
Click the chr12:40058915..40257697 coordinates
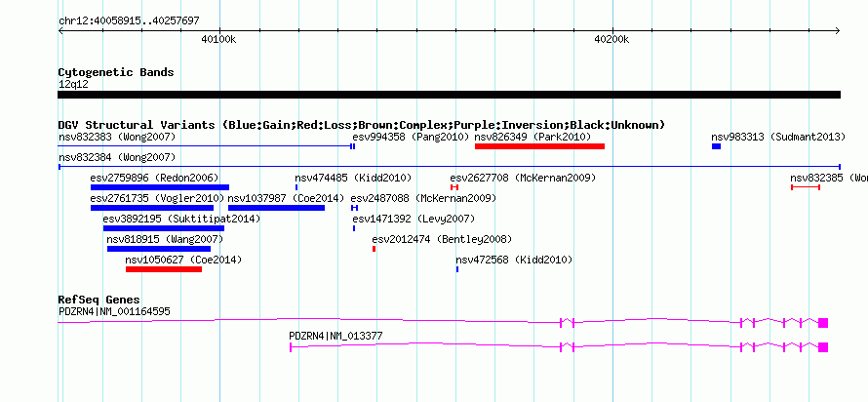coord(129,21)
